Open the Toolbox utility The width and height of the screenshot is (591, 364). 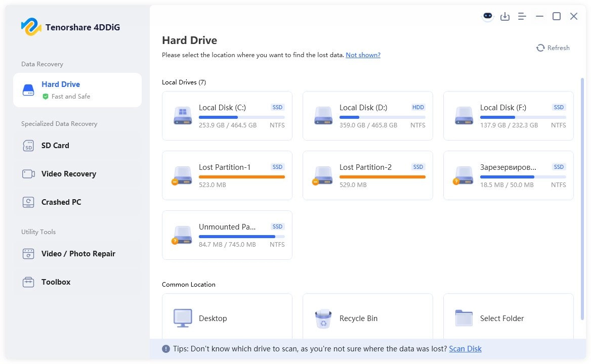coord(56,282)
